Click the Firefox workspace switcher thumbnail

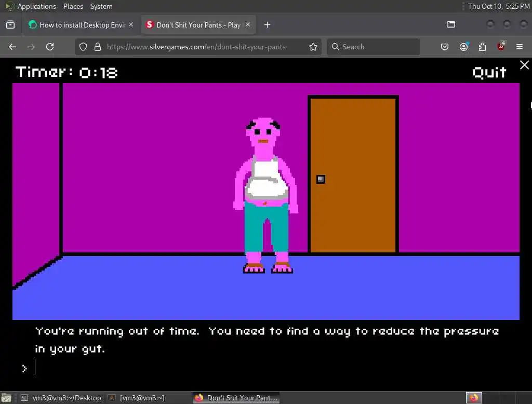point(474,398)
